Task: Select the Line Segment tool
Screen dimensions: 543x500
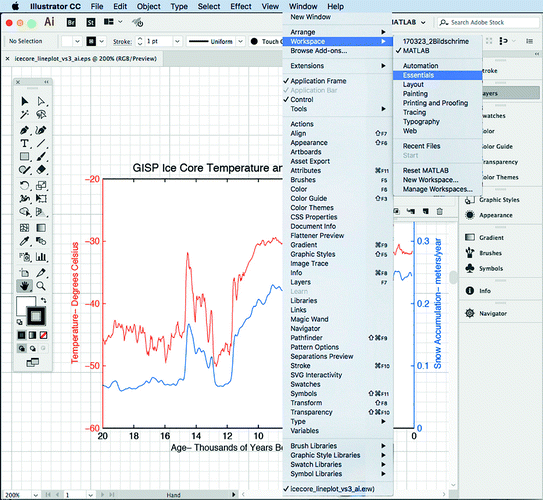Action: 41,143
